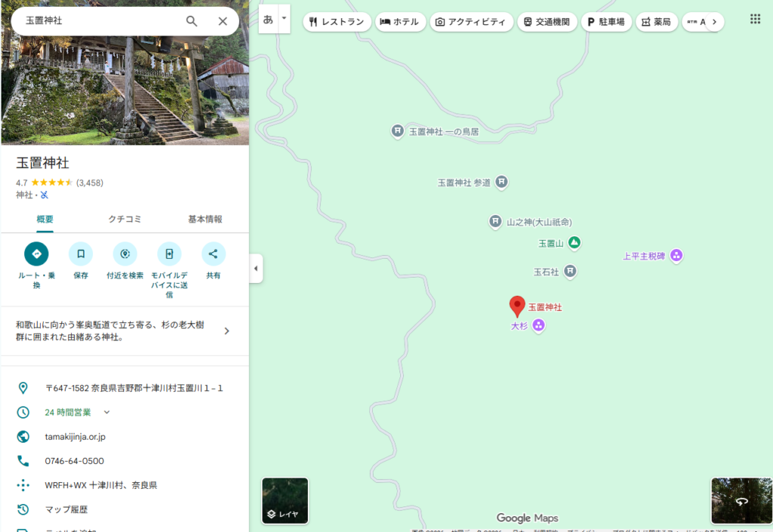Switch to 基本情報 tab

(x=205, y=220)
